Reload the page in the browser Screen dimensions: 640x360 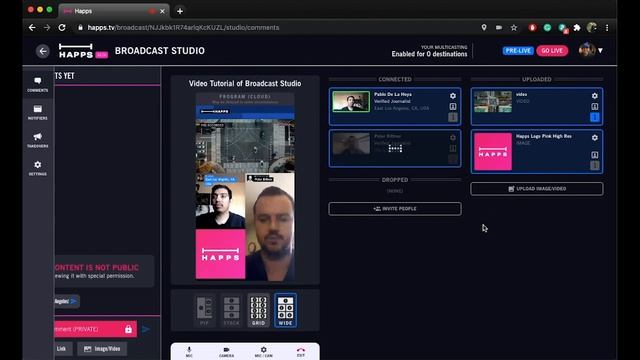(x=62, y=27)
